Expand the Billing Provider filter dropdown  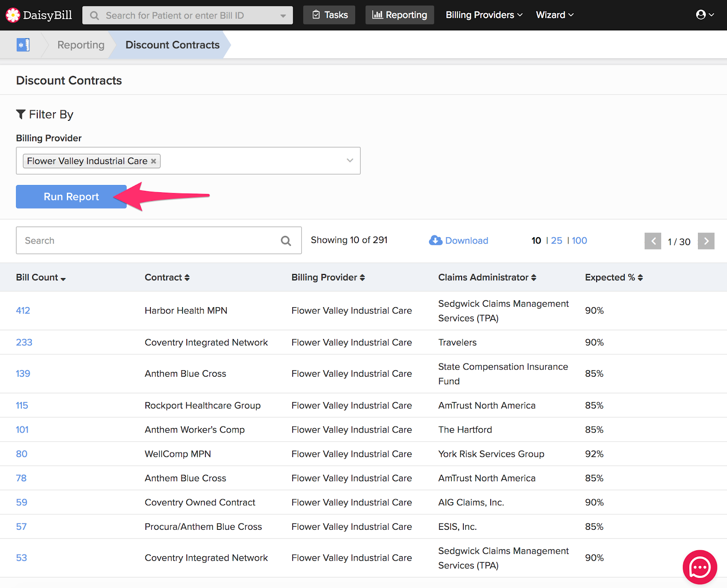point(350,160)
